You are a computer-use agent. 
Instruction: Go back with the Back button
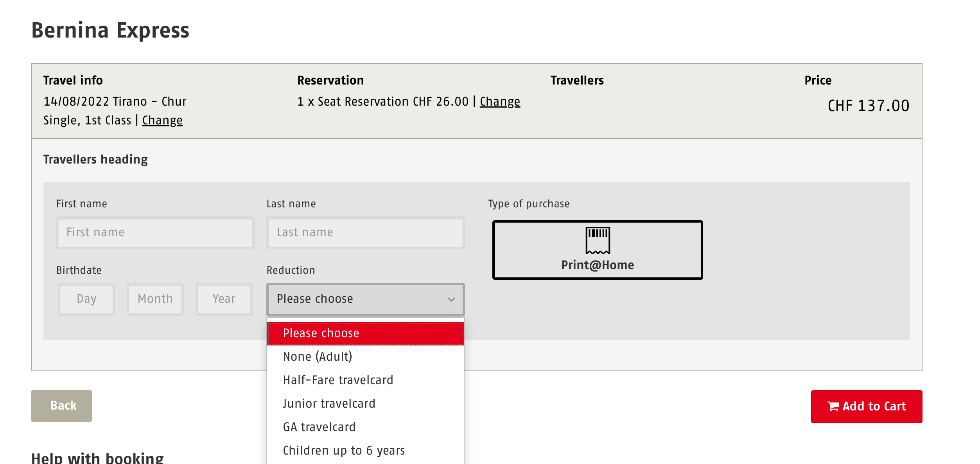coord(62,406)
